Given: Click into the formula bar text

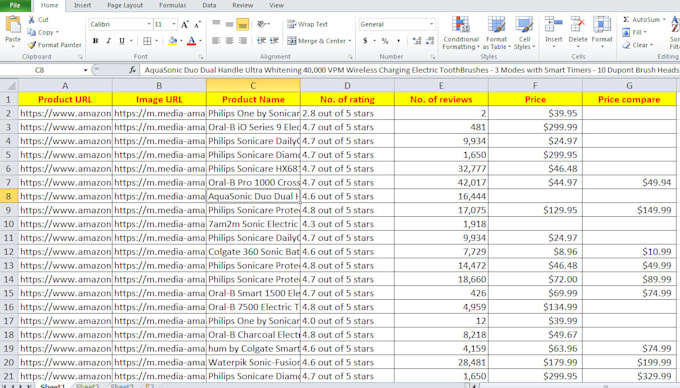Looking at the screenshot, I should (x=409, y=70).
